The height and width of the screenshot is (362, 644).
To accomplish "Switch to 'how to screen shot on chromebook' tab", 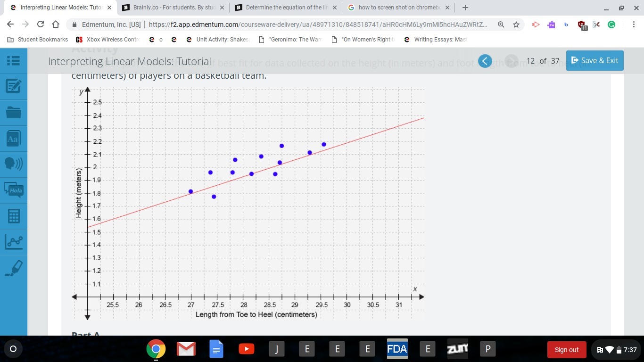I will (399, 8).
